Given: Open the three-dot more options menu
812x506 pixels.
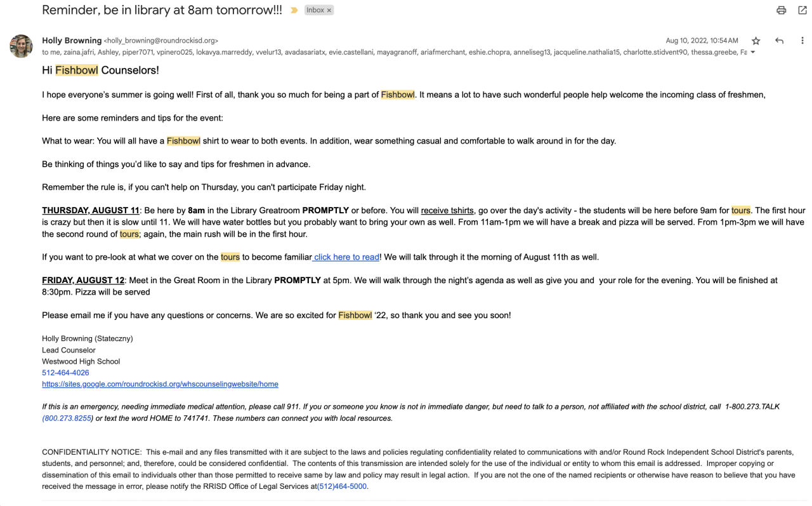Looking at the screenshot, I should [x=802, y=41].
